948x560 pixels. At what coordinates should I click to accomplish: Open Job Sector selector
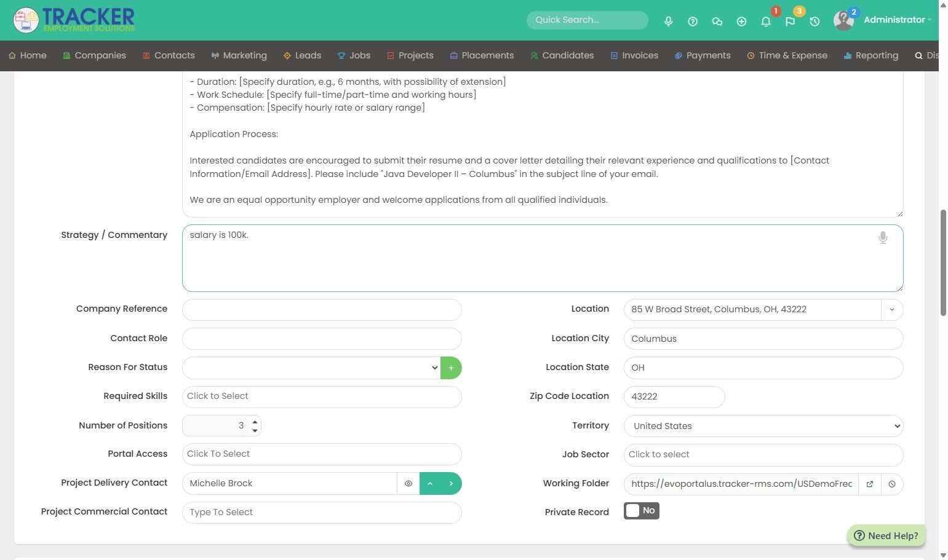point(763,455)
